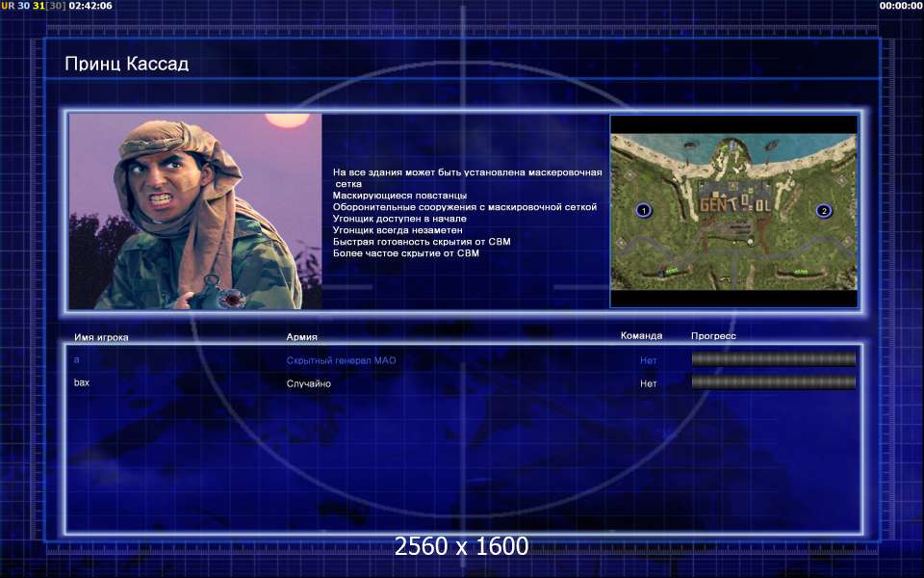Click the line "Маскирующиеся повстанцы"
The width and height of the screenshot is (924, 578).
click(x=399, y=196)
